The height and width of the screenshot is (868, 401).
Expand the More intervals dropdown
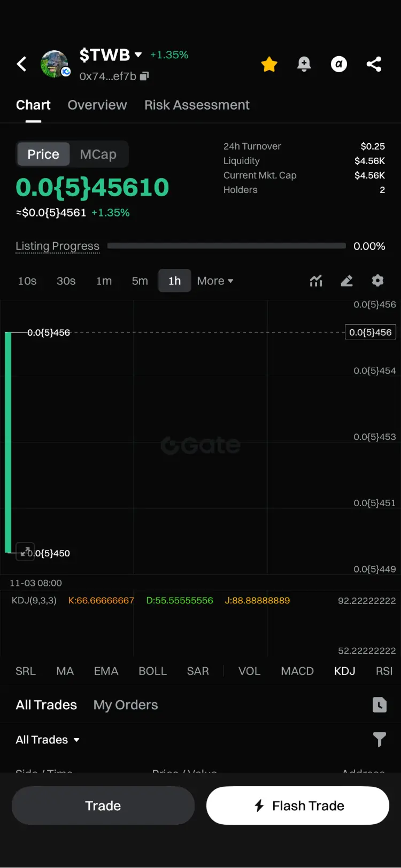pyautogui.click(x=215, y=281)
